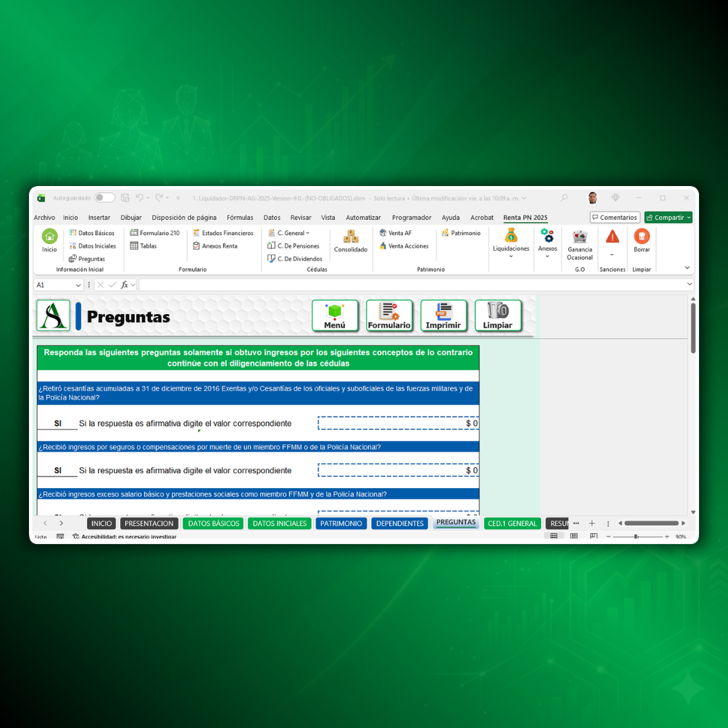Screen dimensions: 728x728
Task: Open Ganancia Ocasional in the ribbon
Action: click(x=580, y=243)
